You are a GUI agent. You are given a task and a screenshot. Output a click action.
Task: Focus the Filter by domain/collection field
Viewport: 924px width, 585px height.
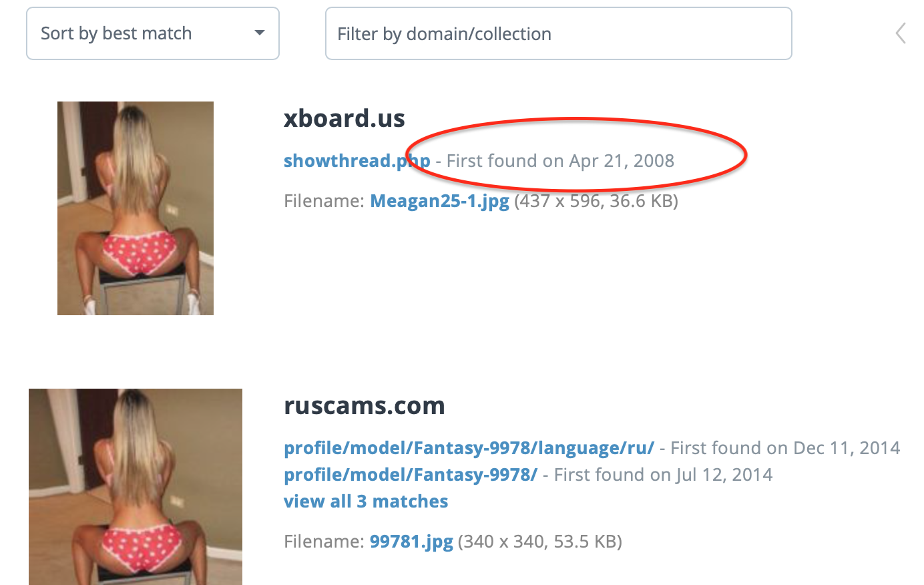(558, 33)
